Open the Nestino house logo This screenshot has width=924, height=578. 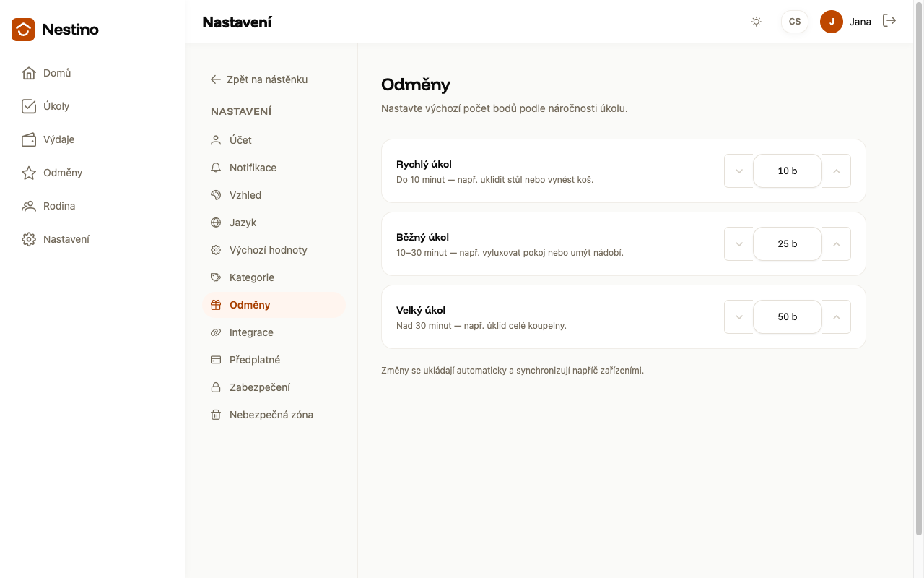(x=23, y=30)
